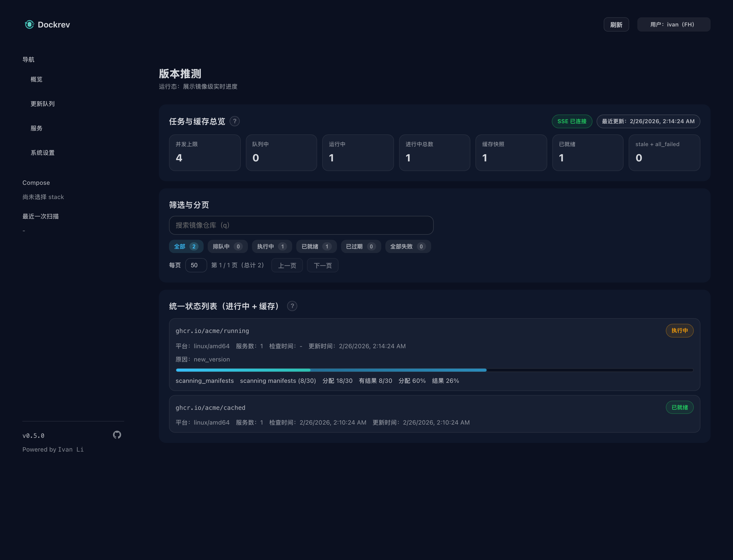This screenshot has height=560, width=733.
Task: Go to 概览 in the navigation
Action: pyautogui.click(x=36, y=79)
